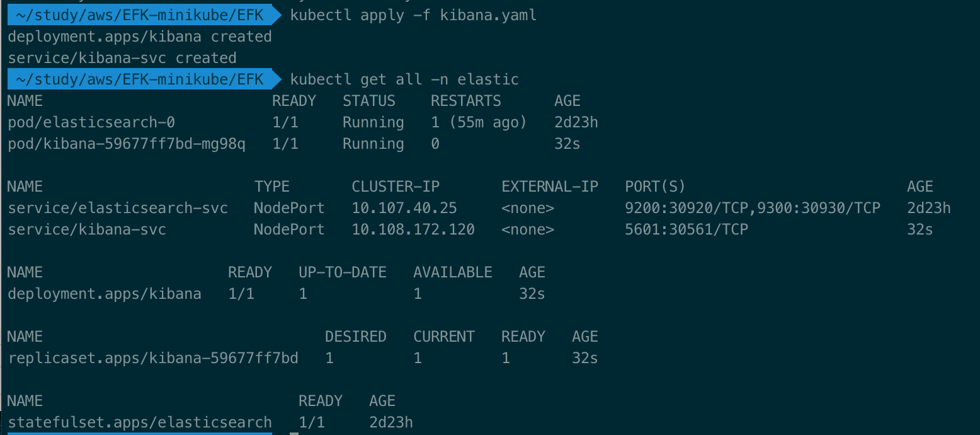Select statefulset.apps/elasticsearch name
Screen dimensions: 980x435
pos(140,422)
